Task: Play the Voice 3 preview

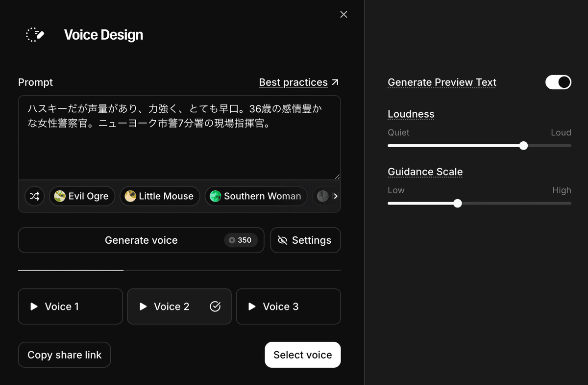Action: tap(252, 307)
